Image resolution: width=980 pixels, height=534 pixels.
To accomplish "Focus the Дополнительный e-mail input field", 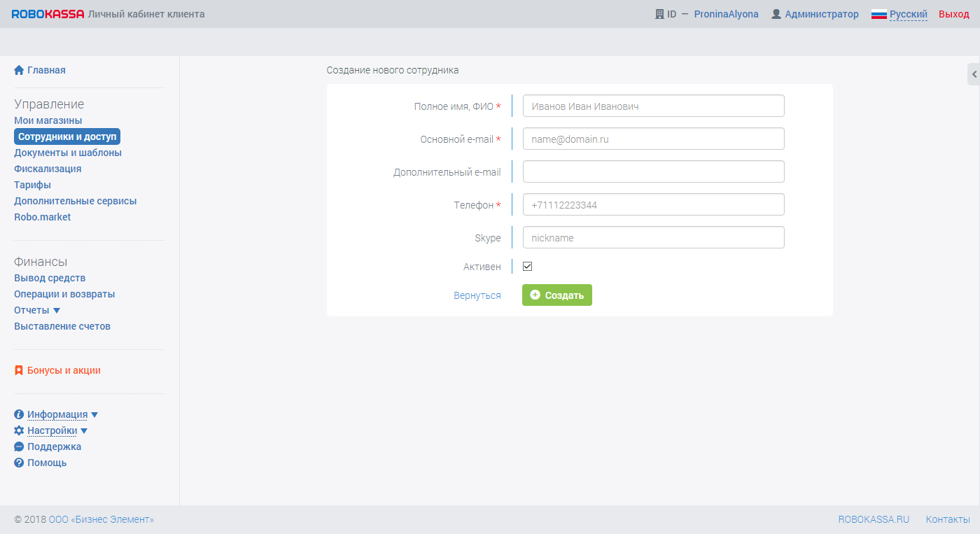I will pyautogui.click(x=654, y=171).
